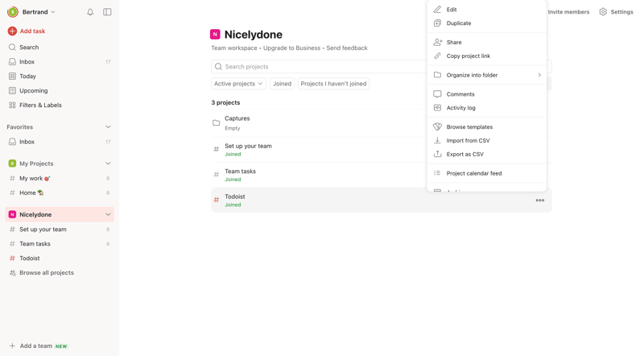This screenshot has width=644, height=356.
Task: Open My work project in sidebar
Action: tap(35, 178)
